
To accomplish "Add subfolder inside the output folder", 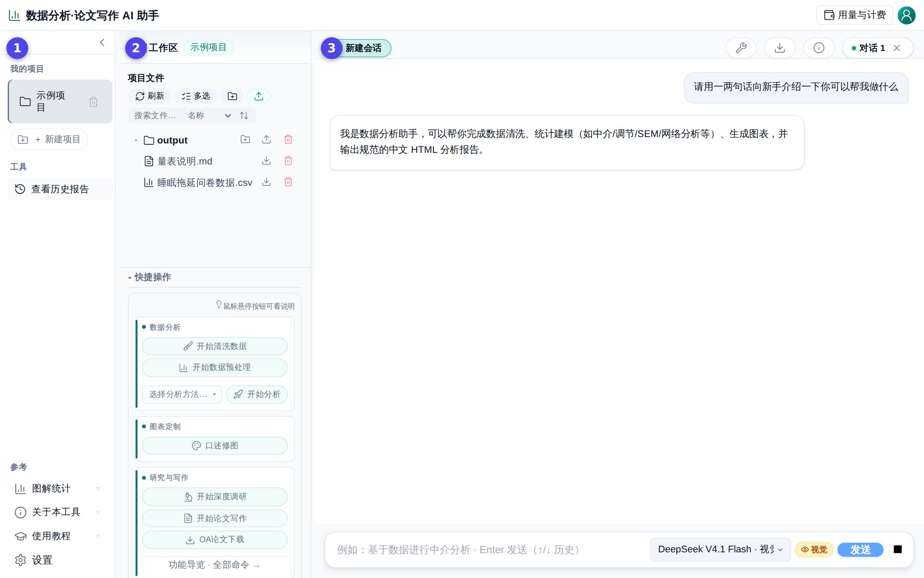I will 245,140.
